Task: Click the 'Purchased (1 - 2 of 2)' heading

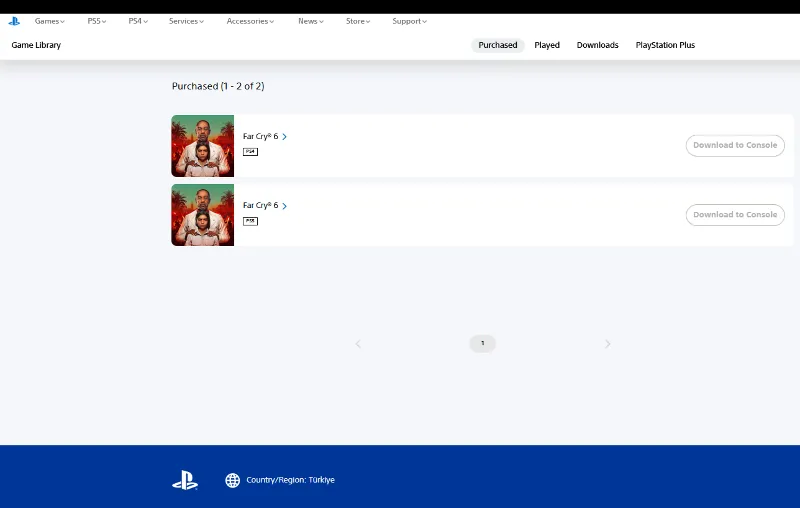Action: 218,86
